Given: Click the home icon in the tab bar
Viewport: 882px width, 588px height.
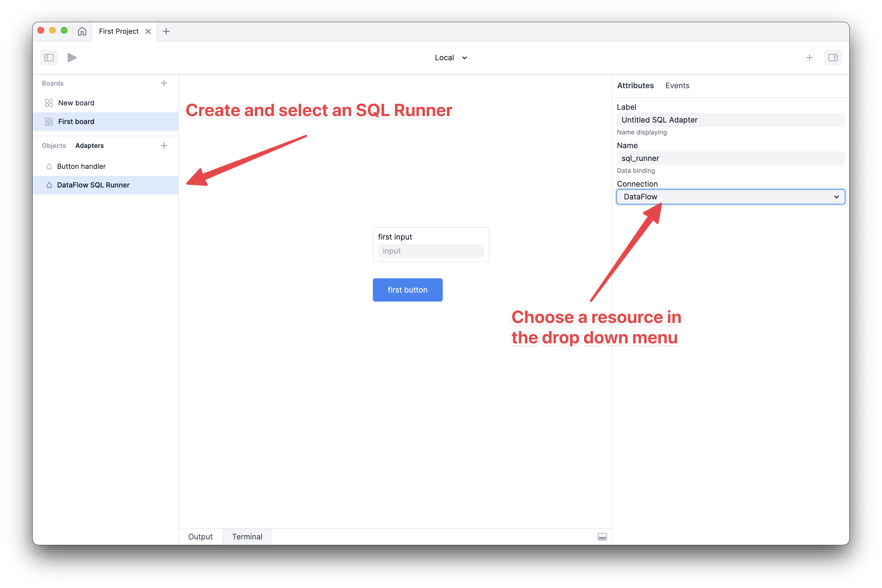Looking at the screenshot, I should [x=82, y=31].
